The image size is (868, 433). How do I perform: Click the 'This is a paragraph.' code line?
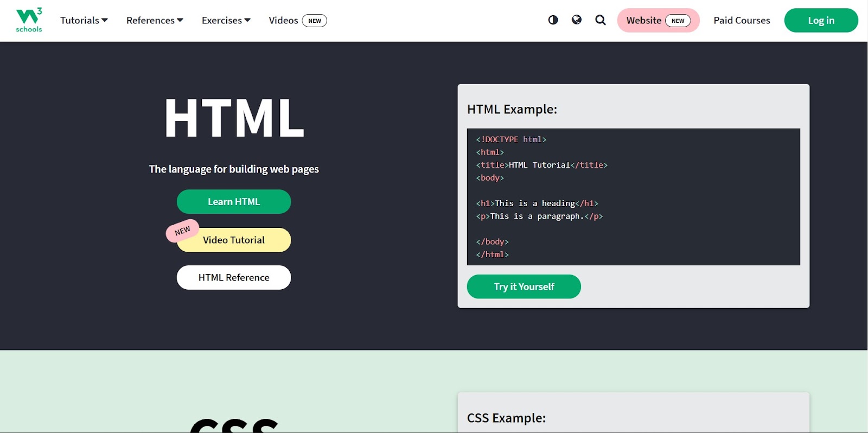(539, 216)
